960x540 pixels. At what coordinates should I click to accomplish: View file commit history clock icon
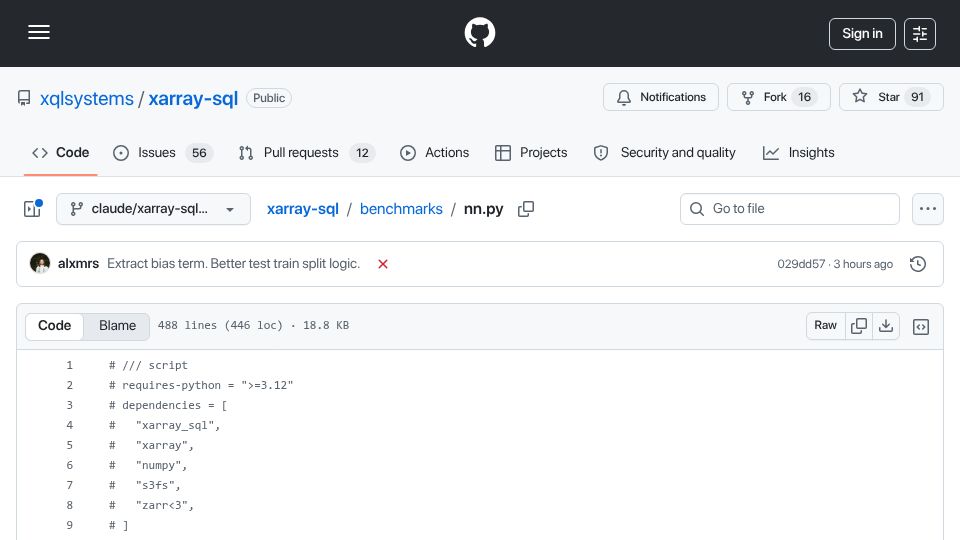pos(918,264)
